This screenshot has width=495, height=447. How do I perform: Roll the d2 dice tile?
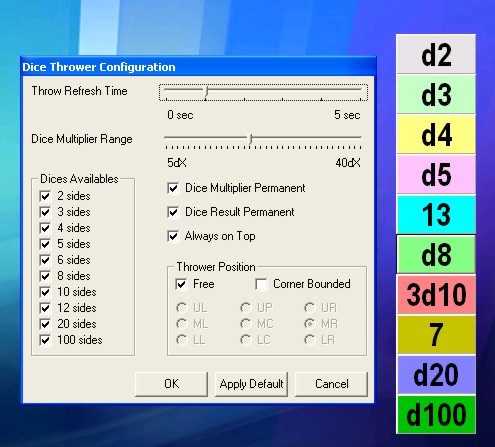(x=436, y=54)
